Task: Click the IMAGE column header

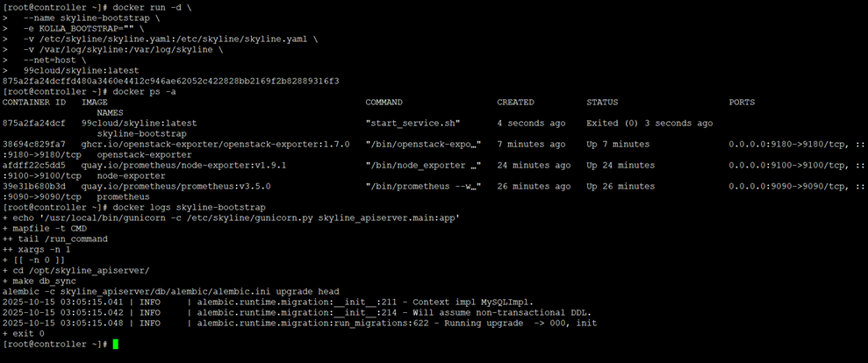Action: 95,103
